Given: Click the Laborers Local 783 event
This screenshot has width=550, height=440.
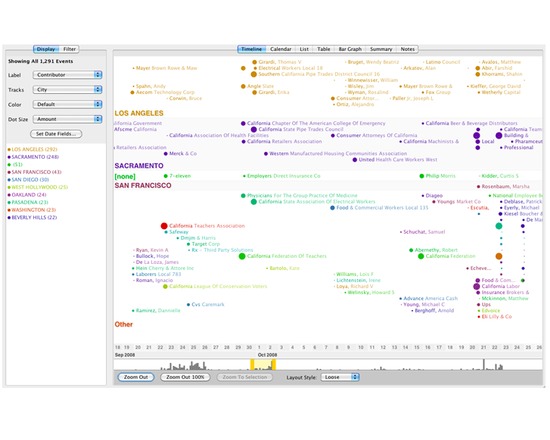Looking at the screenshot, I should [157, 274].
